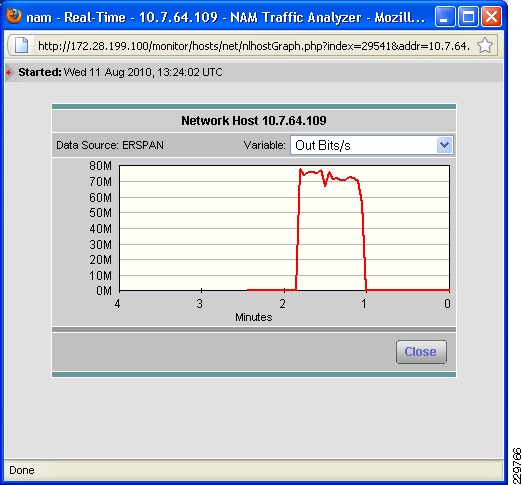
Task: Click the 0 minute marker on x-axis
Action: click(x=447, y=304)
